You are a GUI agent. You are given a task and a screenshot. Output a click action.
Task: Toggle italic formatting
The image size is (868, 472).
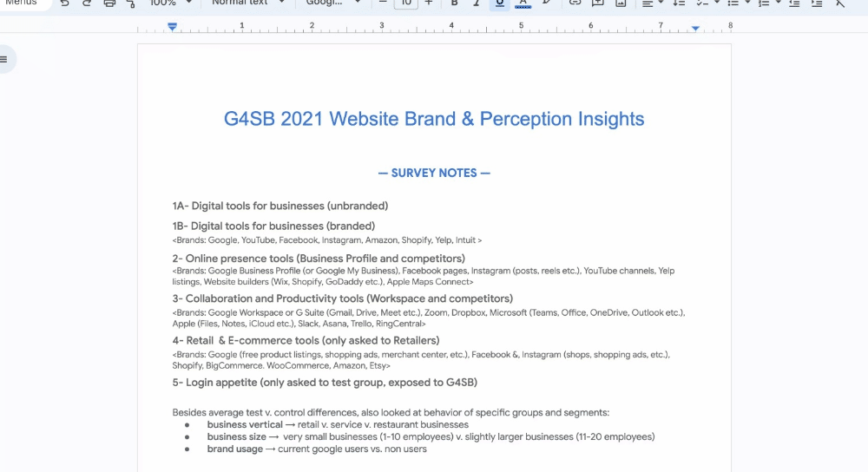click(x=476, y=3)
